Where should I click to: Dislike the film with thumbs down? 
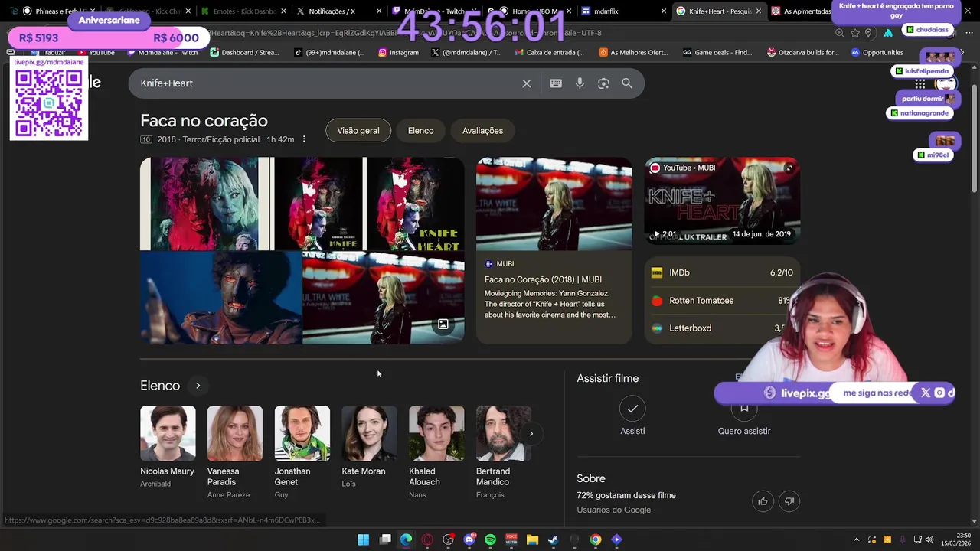click(x=789, y=501)
